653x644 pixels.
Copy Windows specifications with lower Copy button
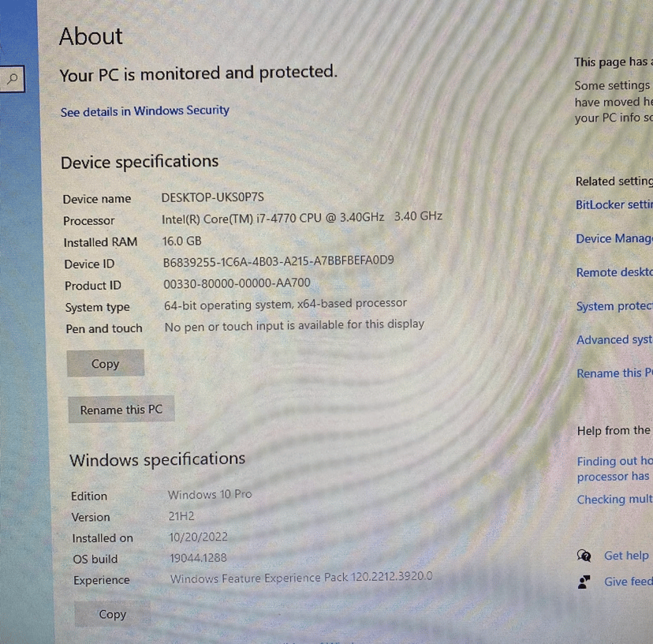113,614
